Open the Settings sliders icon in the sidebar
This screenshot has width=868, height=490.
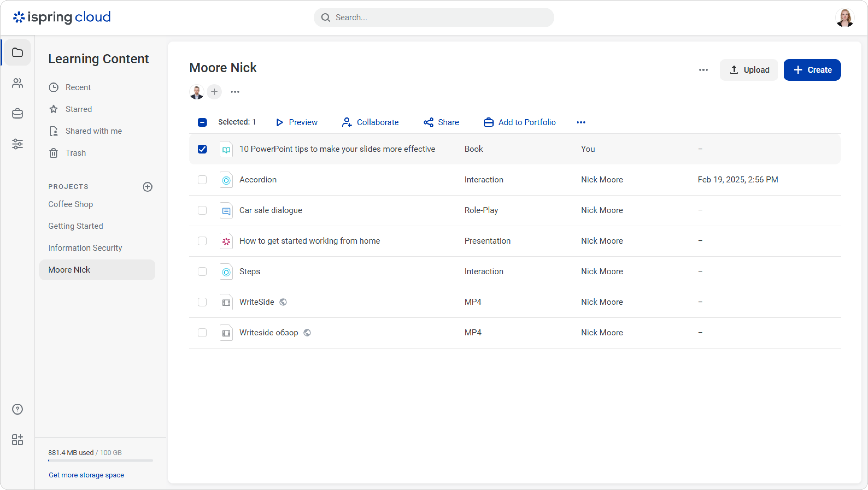coord(17,144)
